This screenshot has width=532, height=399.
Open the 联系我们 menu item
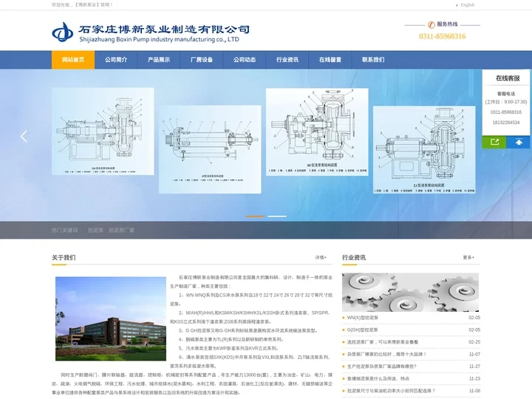pyautogui.click(x=373, y=60)
